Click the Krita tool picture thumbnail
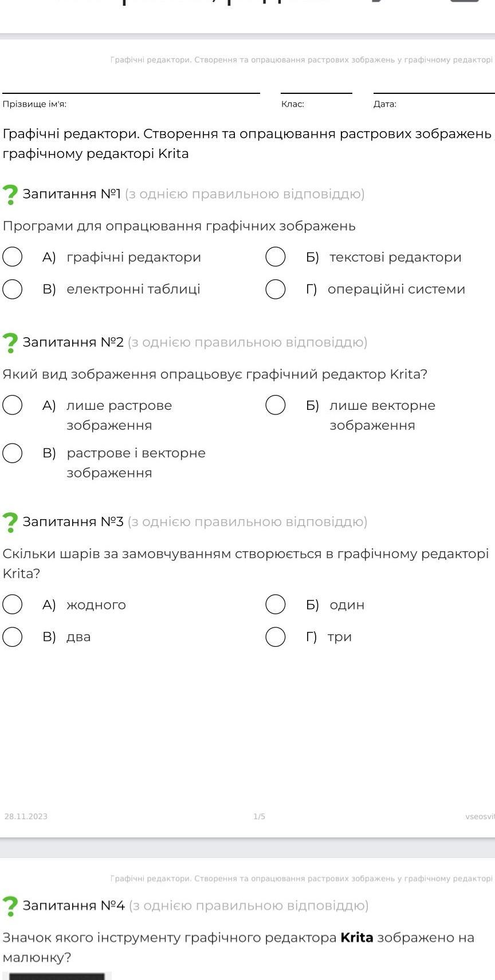Screen dimensions: 495x980 [x=57, y=976]
